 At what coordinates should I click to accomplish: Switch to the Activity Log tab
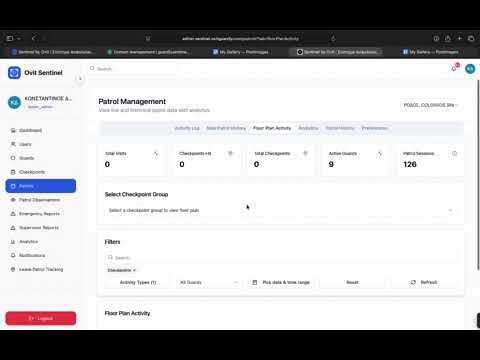[187, 128]
